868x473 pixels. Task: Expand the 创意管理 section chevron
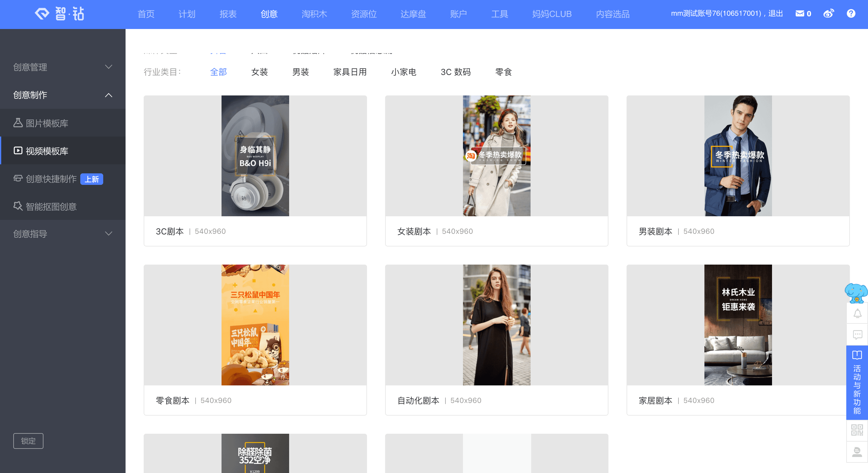tap(109, 67)
